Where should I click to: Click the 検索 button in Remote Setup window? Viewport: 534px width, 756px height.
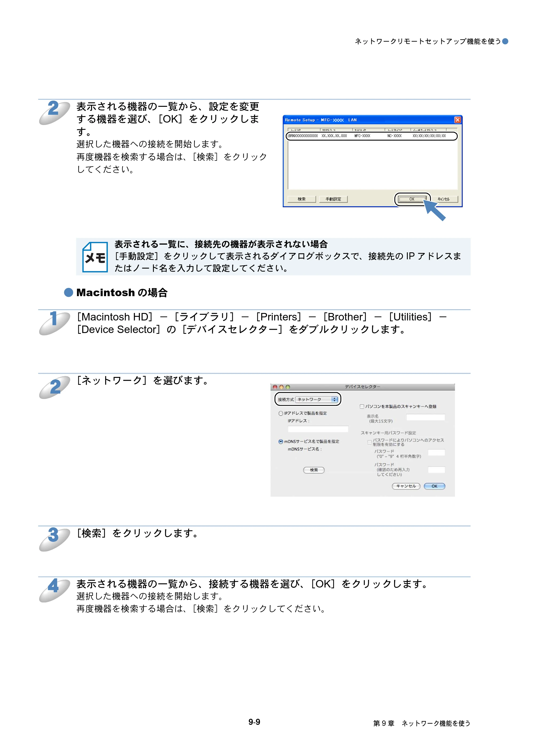301,199
